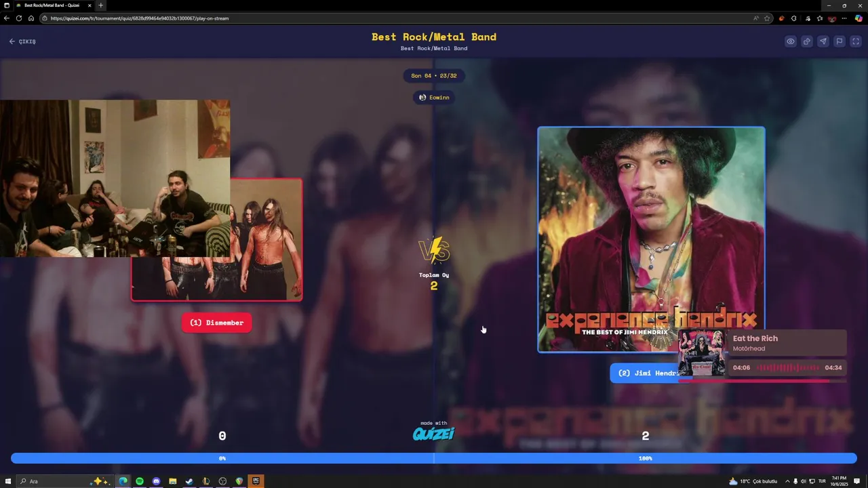
Task: Click the Motörhead song progress waveform
Action: pos(787,368)
